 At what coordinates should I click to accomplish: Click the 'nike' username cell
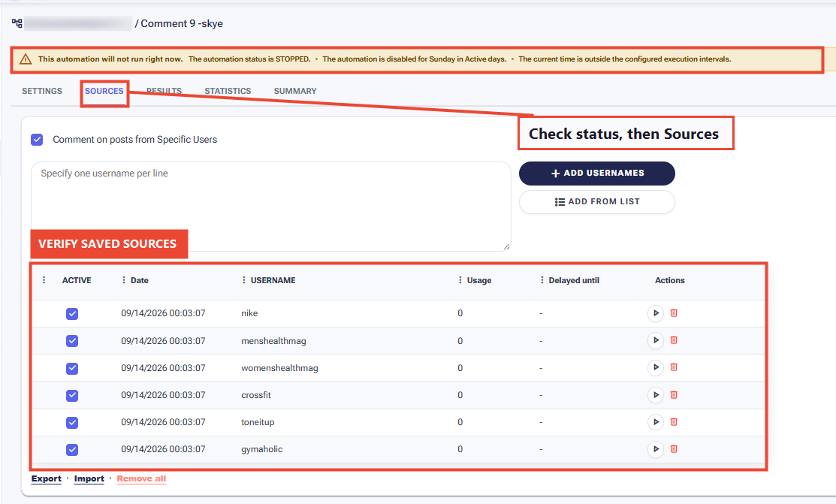(249, 314)
